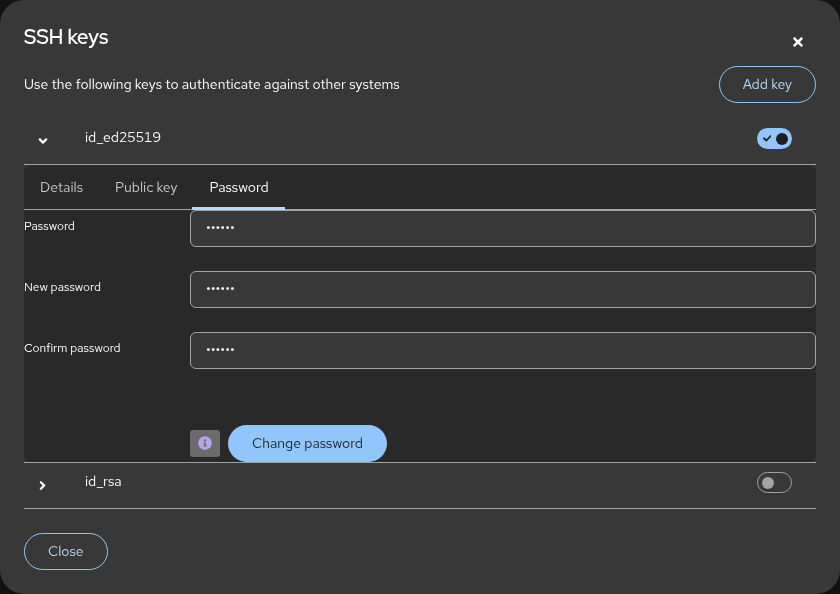Focus the current Password input field

502,229
